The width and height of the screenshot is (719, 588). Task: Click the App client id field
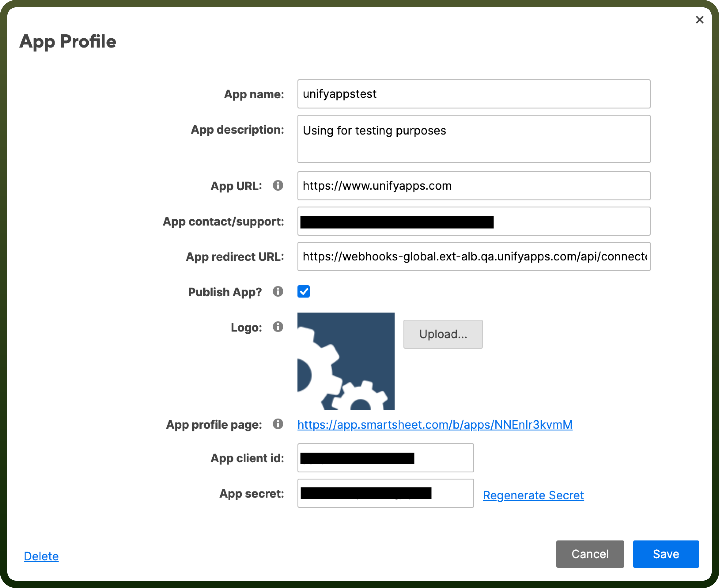click(x=385, y=458)
